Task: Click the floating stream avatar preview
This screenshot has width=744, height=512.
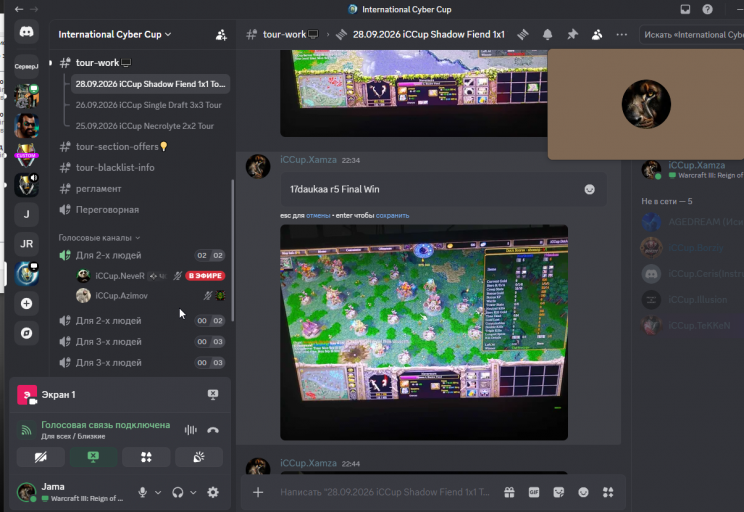Action: (x=646, y=104)
